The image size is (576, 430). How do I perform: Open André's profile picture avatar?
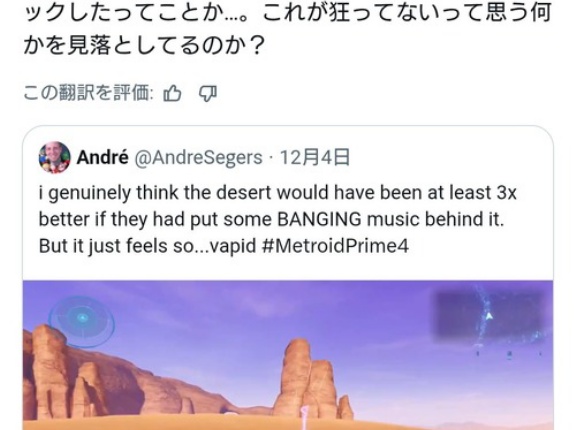54,157
